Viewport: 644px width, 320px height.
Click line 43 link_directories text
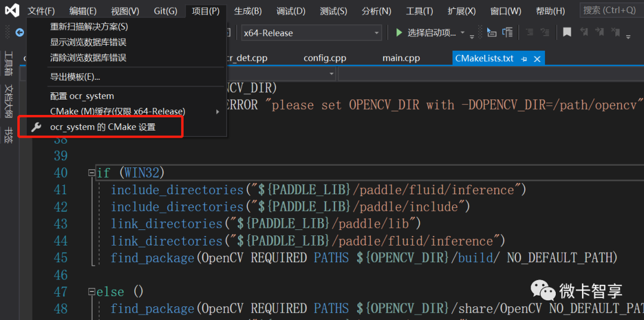click(167, 224)
